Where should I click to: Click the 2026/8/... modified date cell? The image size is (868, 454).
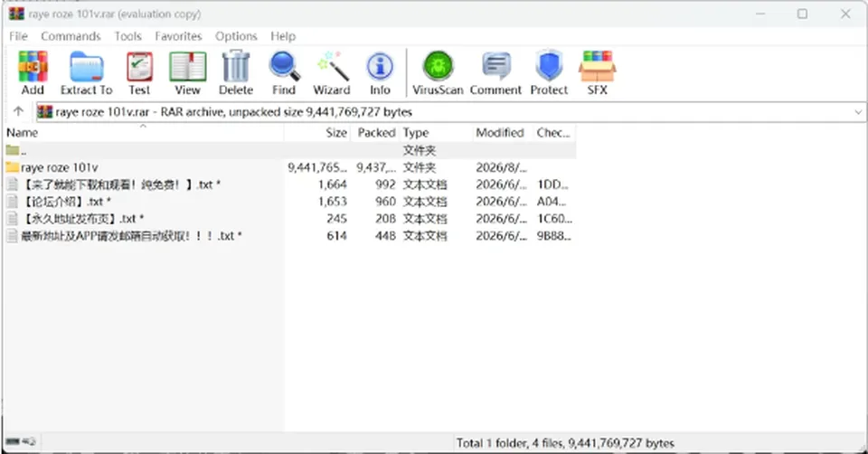[502, 167]
